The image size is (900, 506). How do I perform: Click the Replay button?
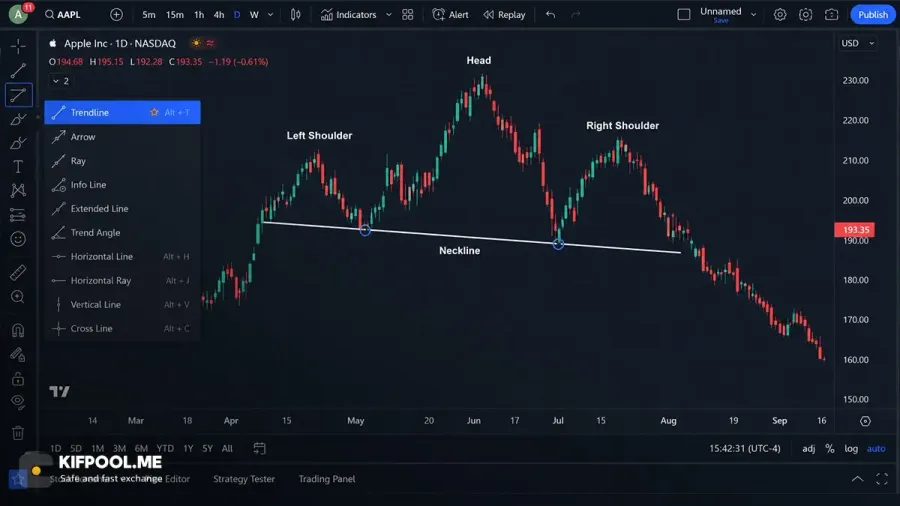click(x=504, y=14)
